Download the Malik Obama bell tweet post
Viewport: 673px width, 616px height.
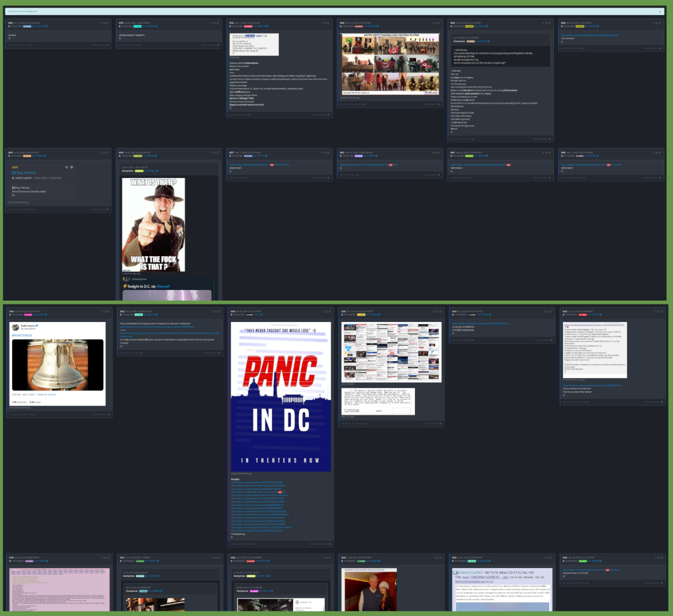(106, 311)
